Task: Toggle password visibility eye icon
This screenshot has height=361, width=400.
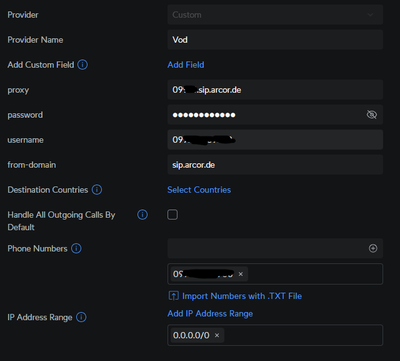Action: (x=372, y=115)
